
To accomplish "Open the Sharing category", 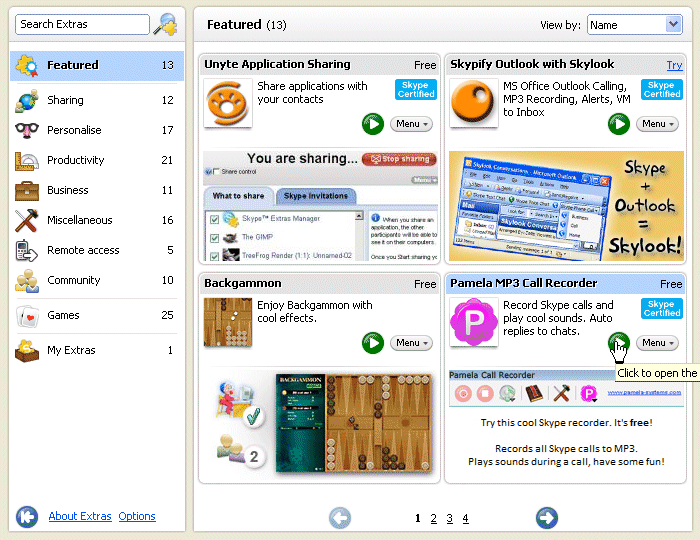I will coord(97,100).
